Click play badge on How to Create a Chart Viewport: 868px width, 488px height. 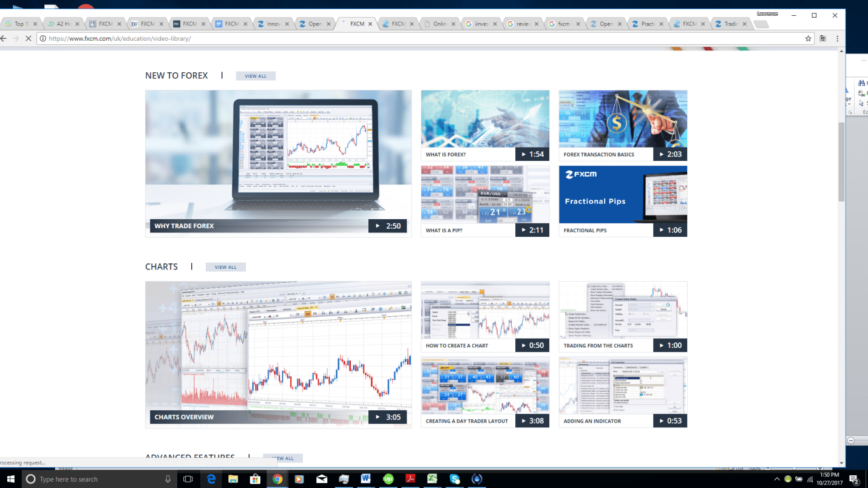click(532, 345)
